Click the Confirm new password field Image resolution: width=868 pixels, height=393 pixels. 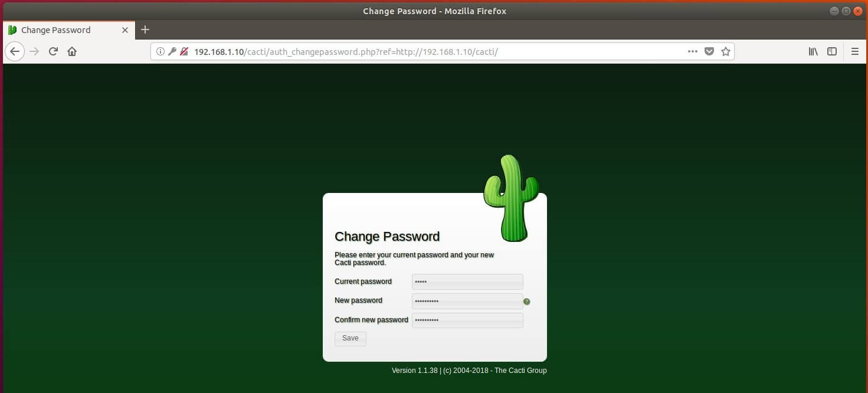(x=467, y=320)
